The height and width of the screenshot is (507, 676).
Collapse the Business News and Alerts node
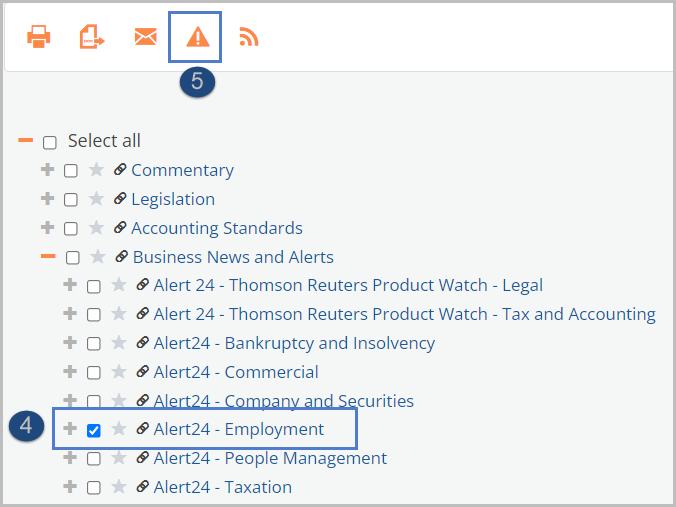(48, 256)
